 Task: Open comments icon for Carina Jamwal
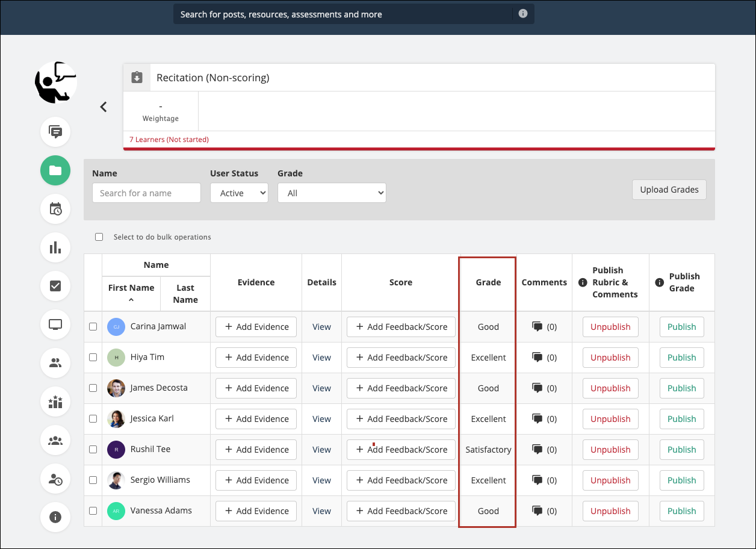pos(538,327)
